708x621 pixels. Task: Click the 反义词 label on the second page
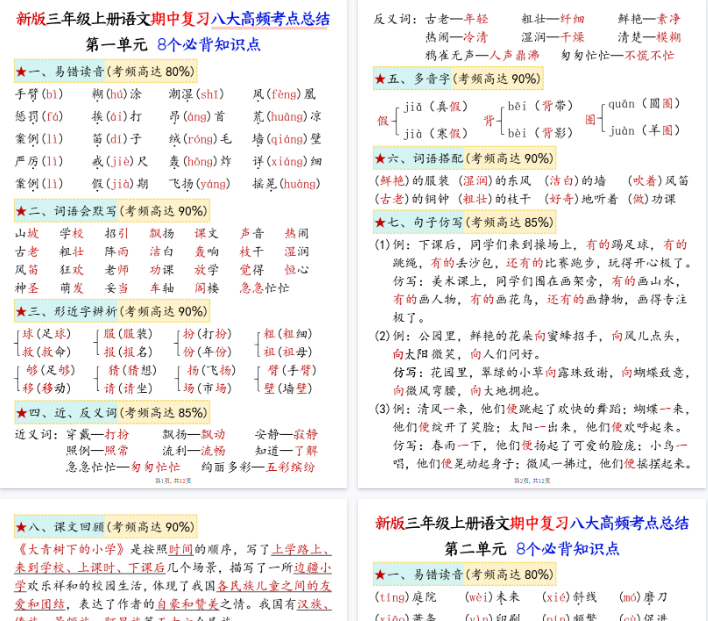(x=391, y=19)
